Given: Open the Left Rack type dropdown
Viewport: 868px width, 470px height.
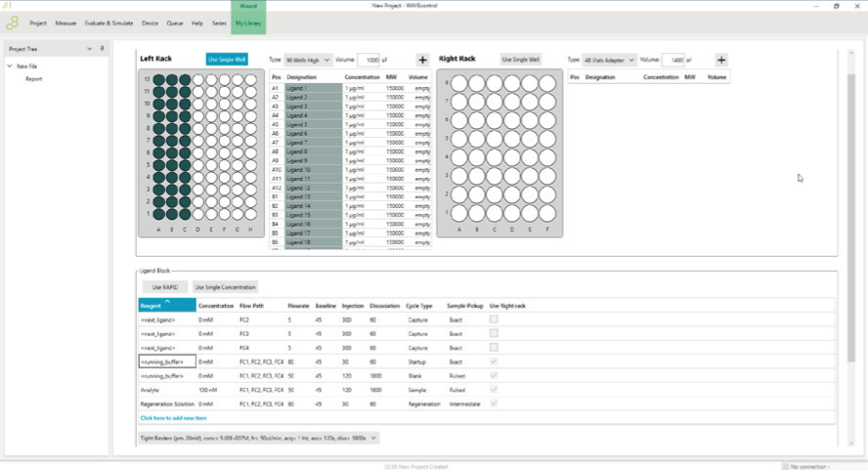Looking at the screenshot, I should 308,60.
